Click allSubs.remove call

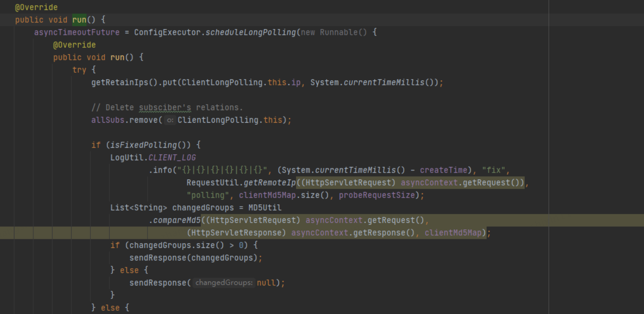pos(125,120)
